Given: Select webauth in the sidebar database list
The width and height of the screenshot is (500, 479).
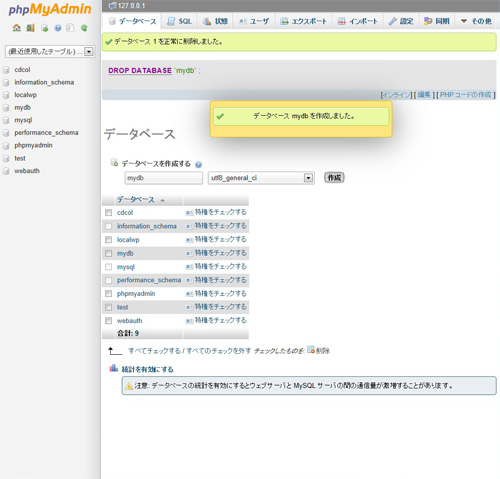Looking at the screenshot, I should [27, 171].
